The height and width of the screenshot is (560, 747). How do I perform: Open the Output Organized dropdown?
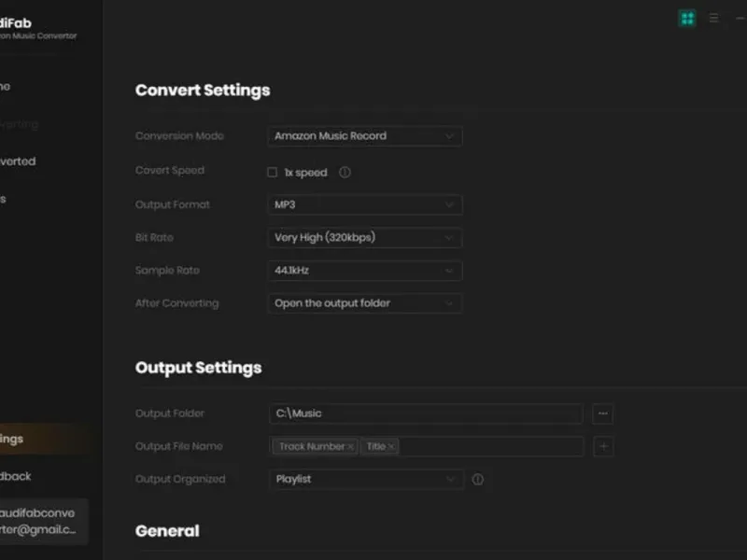point(364,480)
